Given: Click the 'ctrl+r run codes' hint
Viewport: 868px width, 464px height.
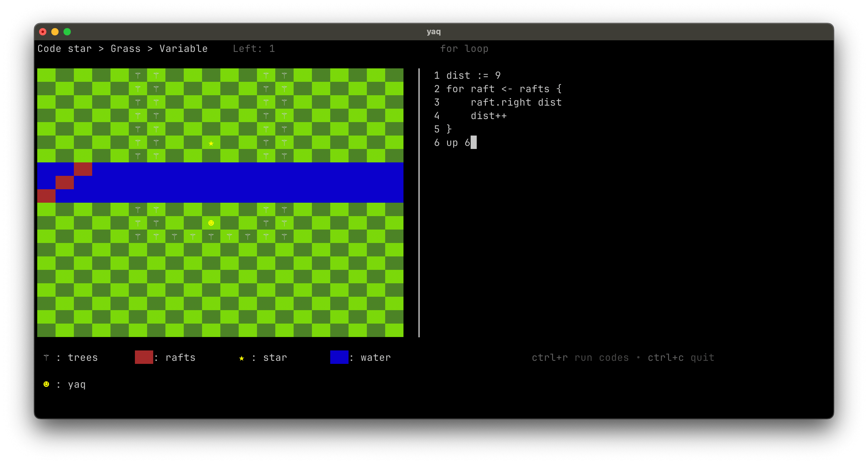Looking at the screenshot, I should [x=580, y=357].
